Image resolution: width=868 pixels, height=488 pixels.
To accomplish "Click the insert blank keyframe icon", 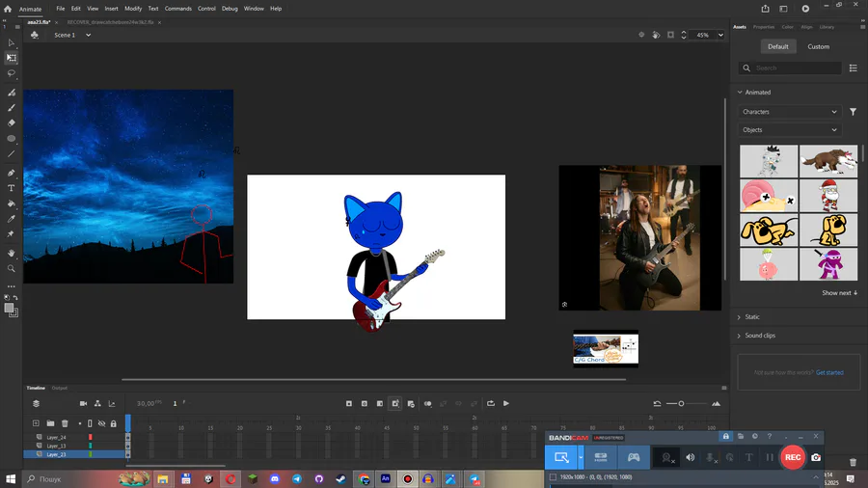I will (x=365, y=403).
